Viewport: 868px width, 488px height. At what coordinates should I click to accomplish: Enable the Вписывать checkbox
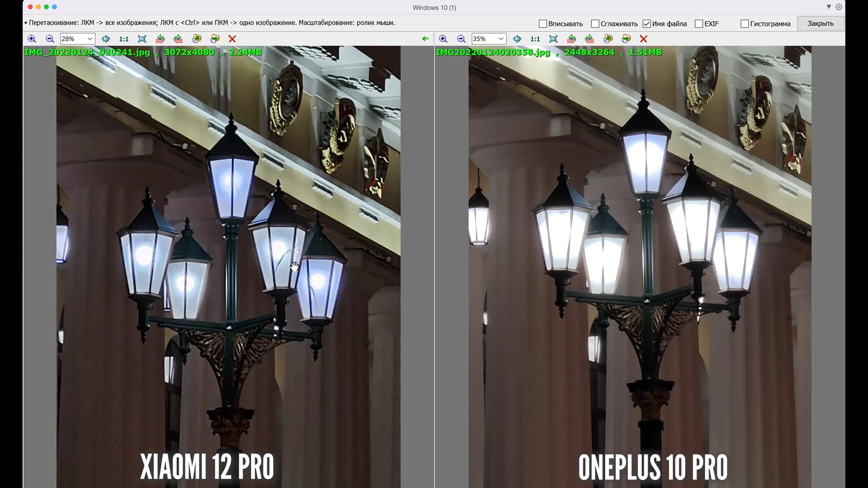(542, 24)
